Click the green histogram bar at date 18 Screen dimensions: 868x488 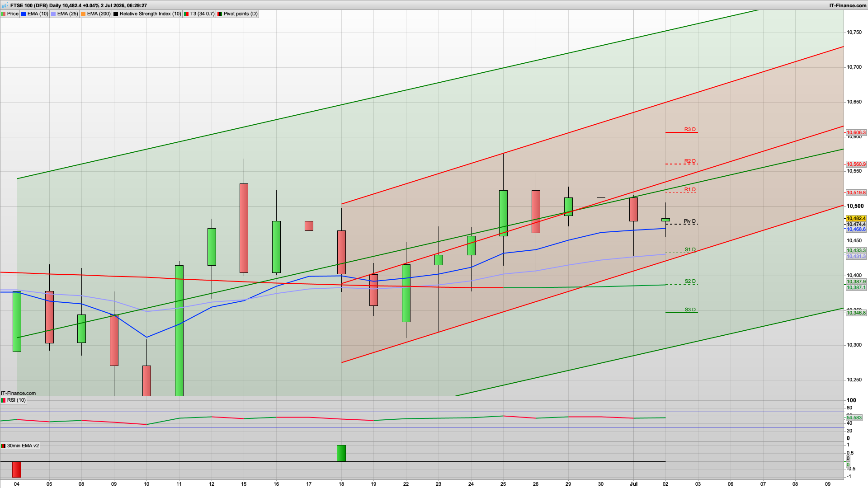[x=341, y=454]
